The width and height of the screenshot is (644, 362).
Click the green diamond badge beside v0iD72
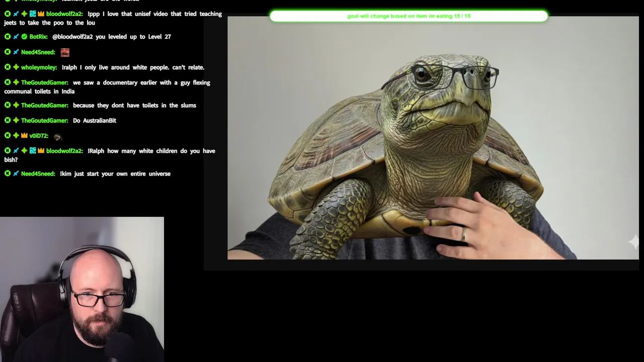click(x=16, y=136)
